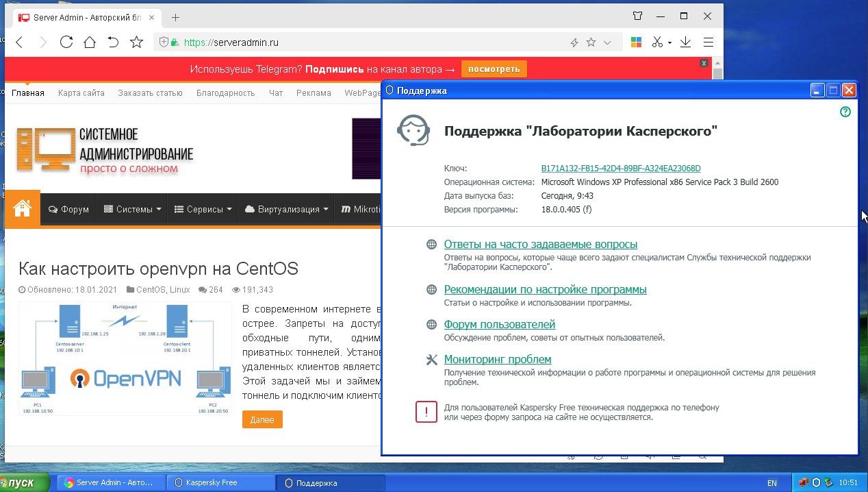Click the '264' comments count

click(x=216, y=290)
